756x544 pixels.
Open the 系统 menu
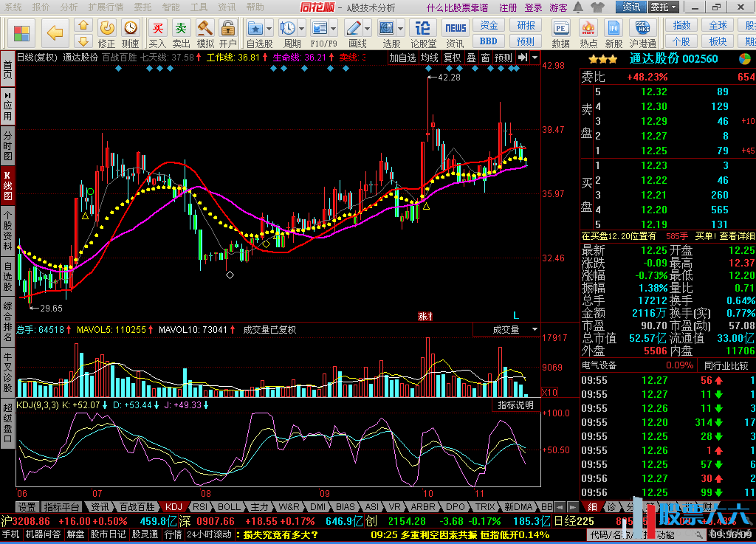[x=13, y=7]
